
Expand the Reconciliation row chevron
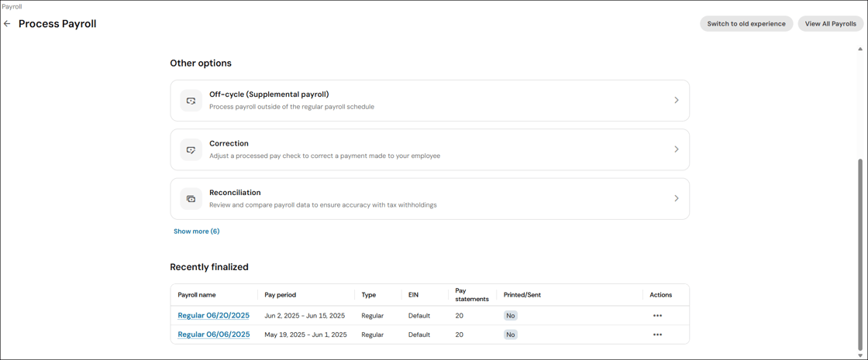[676, 199]
